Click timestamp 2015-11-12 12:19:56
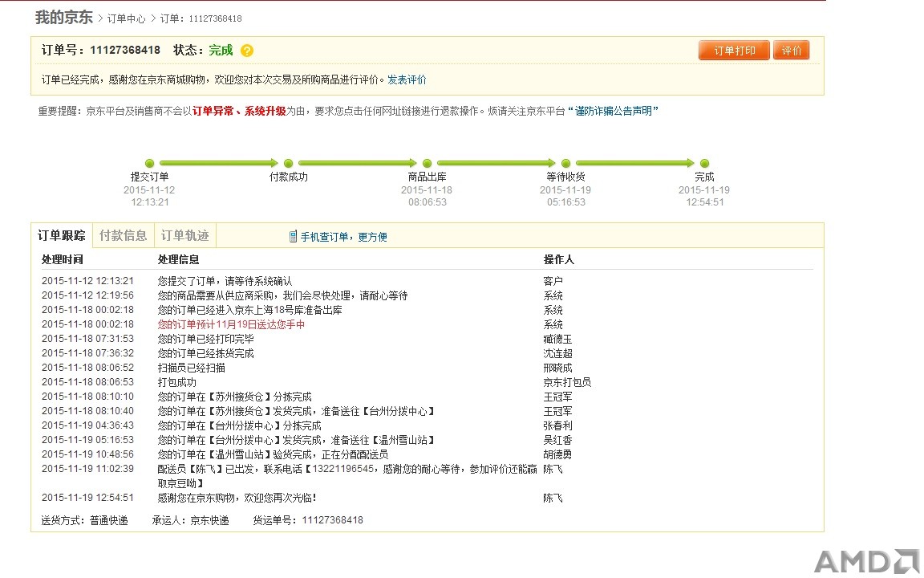The width and height of the screenshot is (924, 578). (x=87, y=295)
